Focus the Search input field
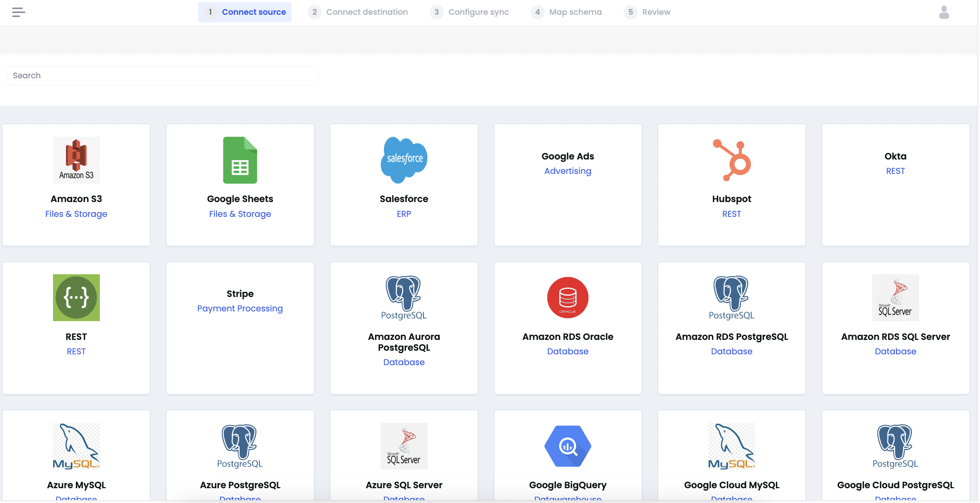980x503 pixels. pos(163,75)
